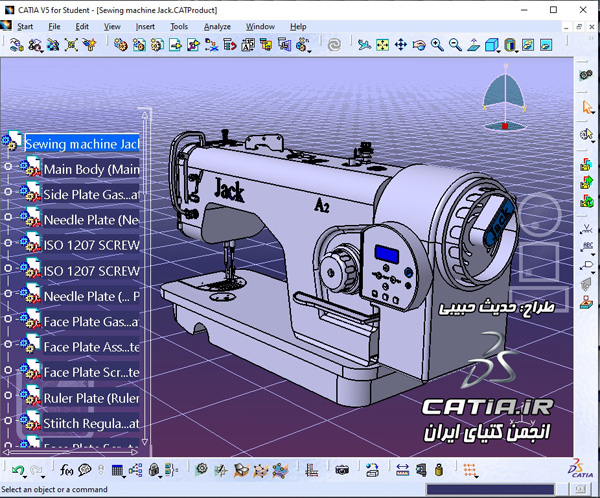Click the 3D compass in viewport

(504, 98)
